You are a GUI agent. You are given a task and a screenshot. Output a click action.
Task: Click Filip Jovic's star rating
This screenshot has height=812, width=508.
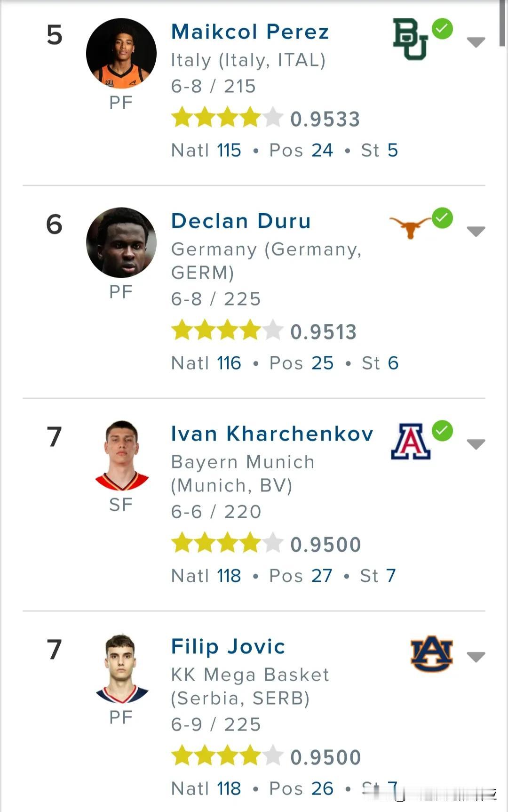point(227,756)
